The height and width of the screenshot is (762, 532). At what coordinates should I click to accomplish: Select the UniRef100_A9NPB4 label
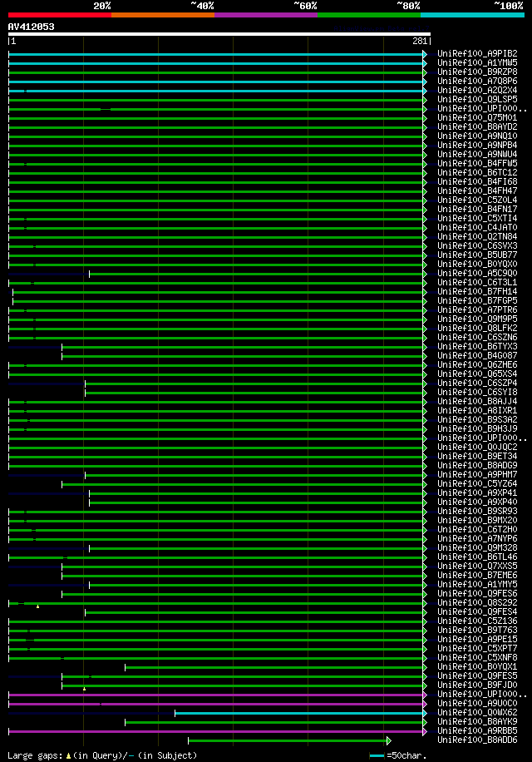pos(477,145)
